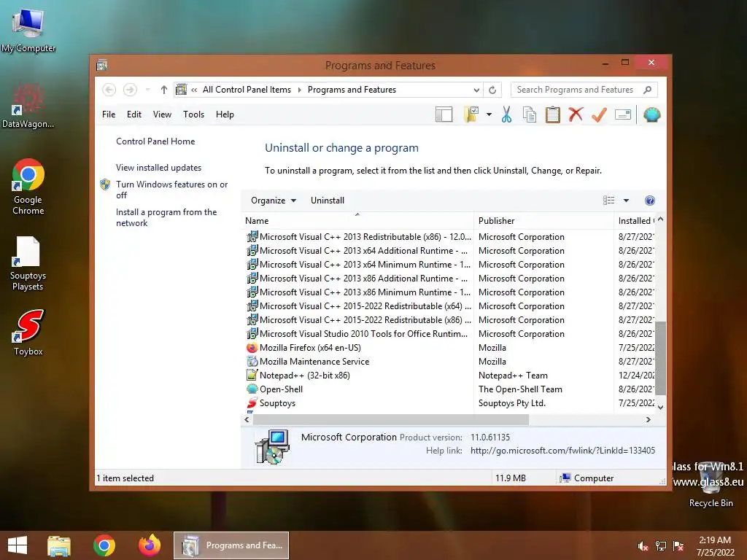Go to Control Panel Home

click(x=155, y=141)
